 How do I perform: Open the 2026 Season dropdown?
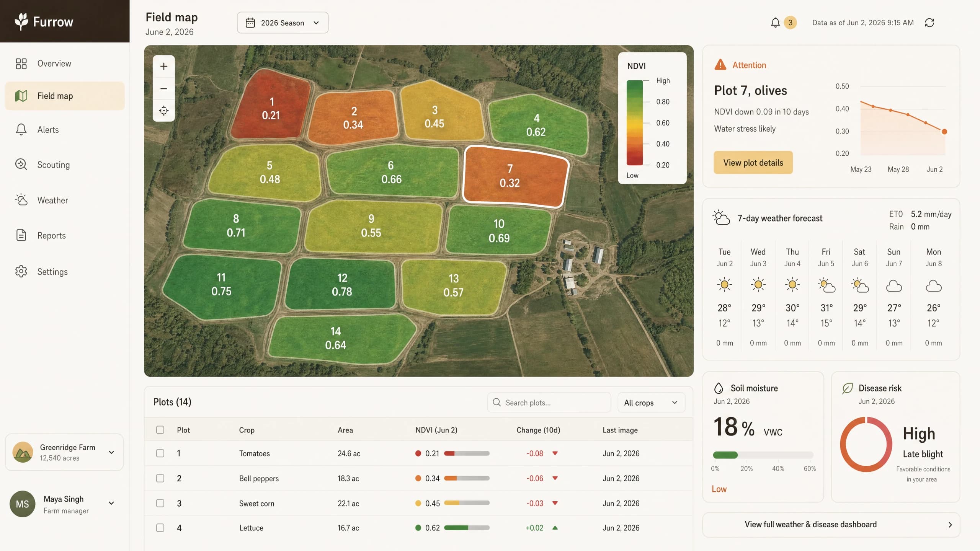click(283, 23)
